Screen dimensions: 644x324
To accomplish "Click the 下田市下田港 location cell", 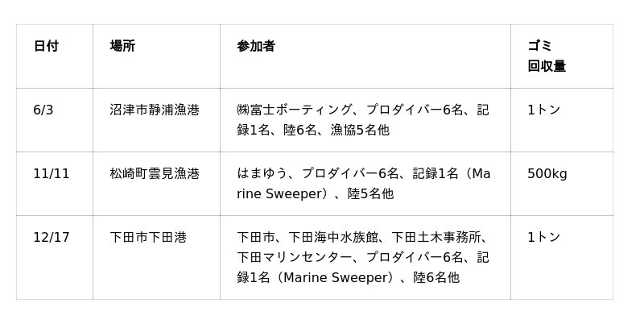I will coord(148,238).
